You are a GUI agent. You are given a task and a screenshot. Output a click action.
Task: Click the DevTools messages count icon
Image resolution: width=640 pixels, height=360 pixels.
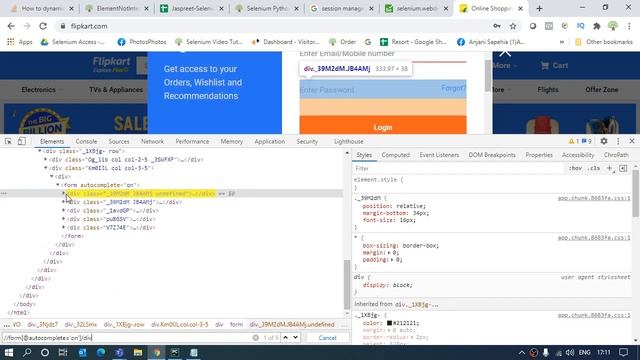click(587, 141)
